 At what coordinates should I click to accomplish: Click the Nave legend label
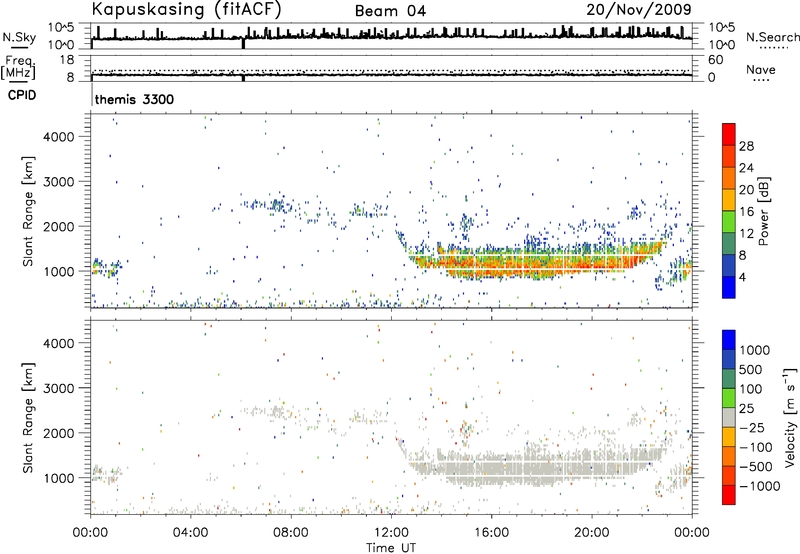761,69
